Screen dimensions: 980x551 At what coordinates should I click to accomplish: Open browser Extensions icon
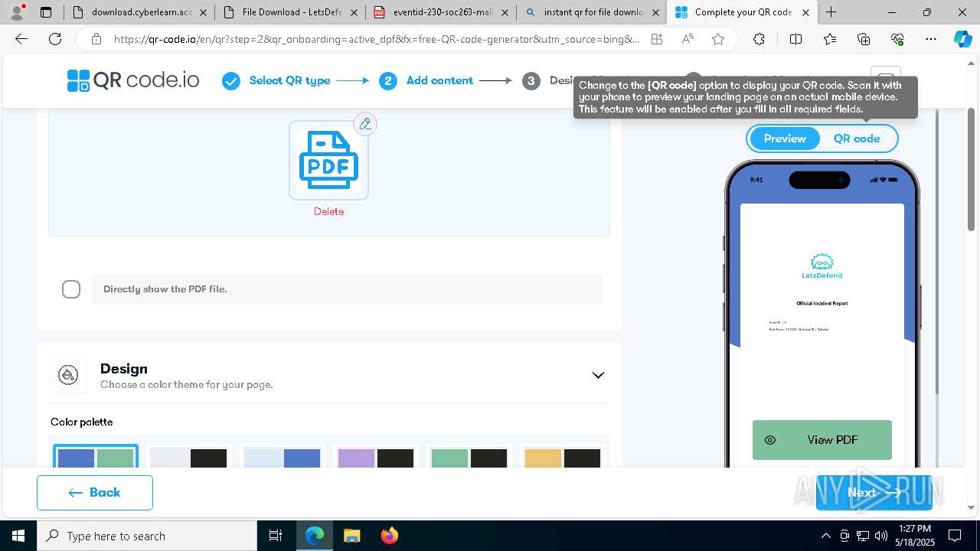(x=759, y=39)
